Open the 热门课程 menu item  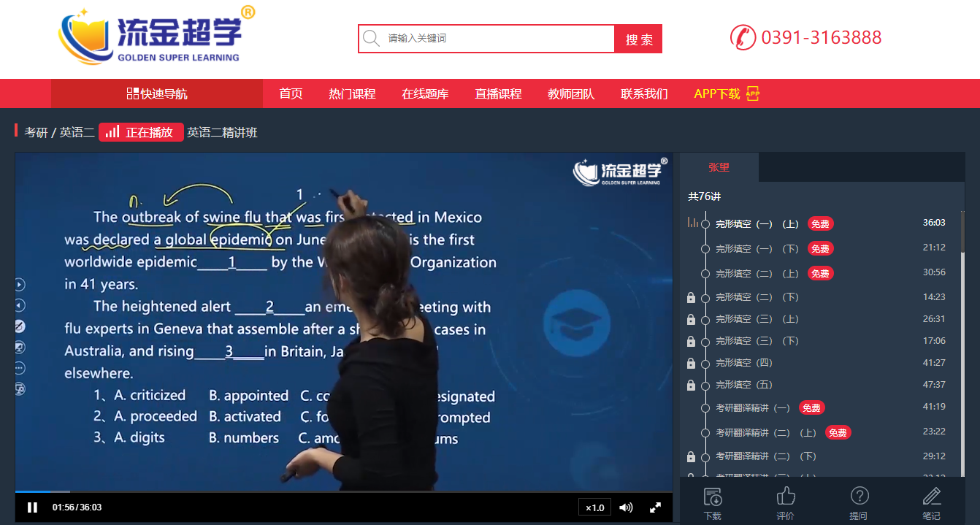353,93
